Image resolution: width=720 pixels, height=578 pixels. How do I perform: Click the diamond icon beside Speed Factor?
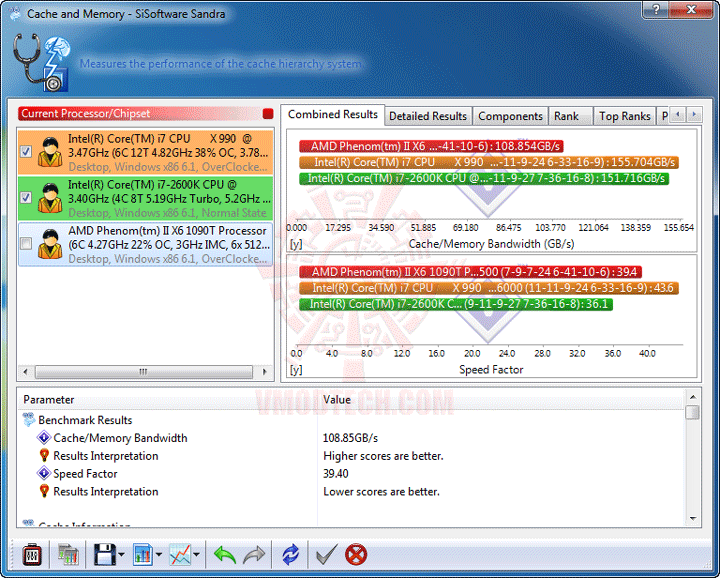[44, 473]
